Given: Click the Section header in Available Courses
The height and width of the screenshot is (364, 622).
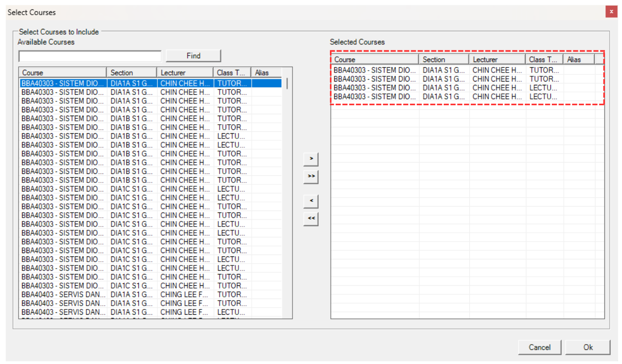Looking at the screenshot, I should pos(132,73).
